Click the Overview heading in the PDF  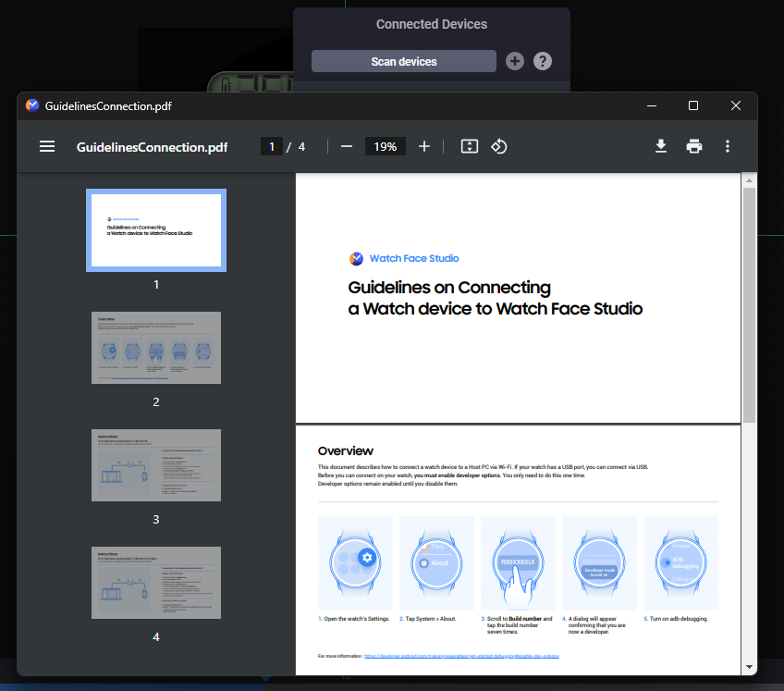[346, 450]
